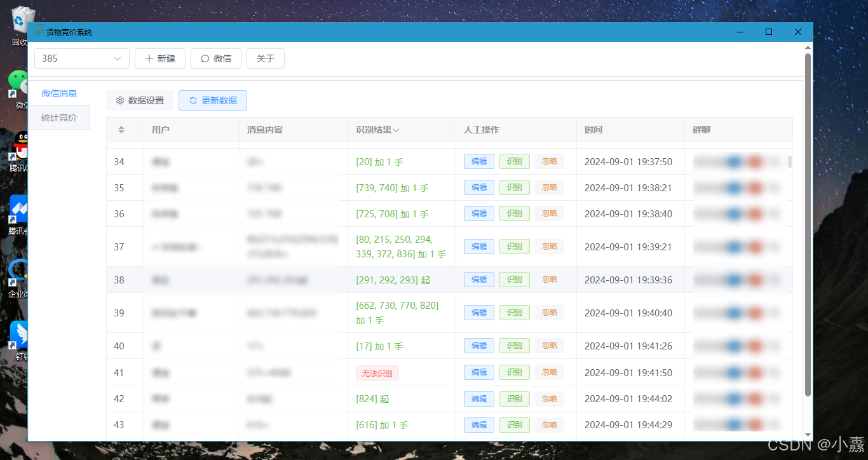Open the 微信 button in toolbar

(x=216, y=58)
